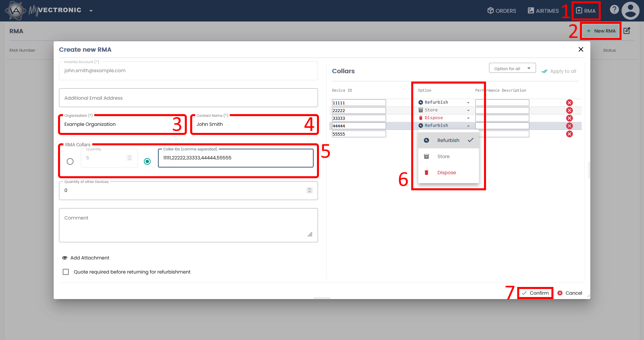This screenshot has height=340, width=644.
Task: Choose Store in the open option menu
Action: click(448, 156)
